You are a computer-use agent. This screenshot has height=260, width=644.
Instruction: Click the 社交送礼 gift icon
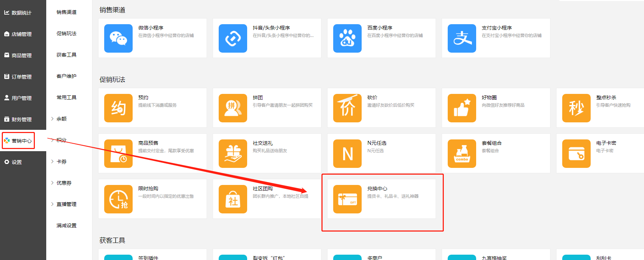click(x=233, y=154)
